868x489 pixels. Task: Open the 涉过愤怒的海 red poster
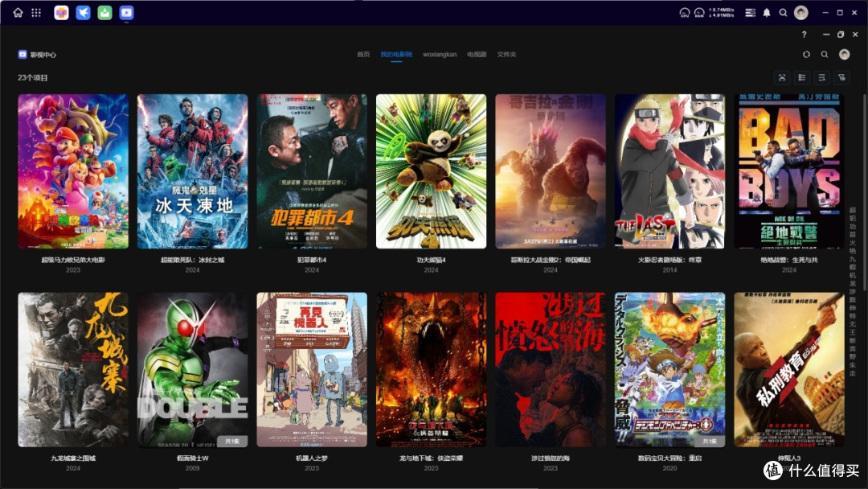[x=551, y=369]
